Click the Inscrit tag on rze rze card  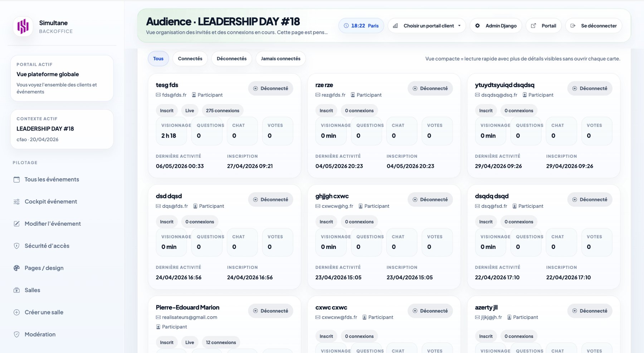click(x=326, y=111)
